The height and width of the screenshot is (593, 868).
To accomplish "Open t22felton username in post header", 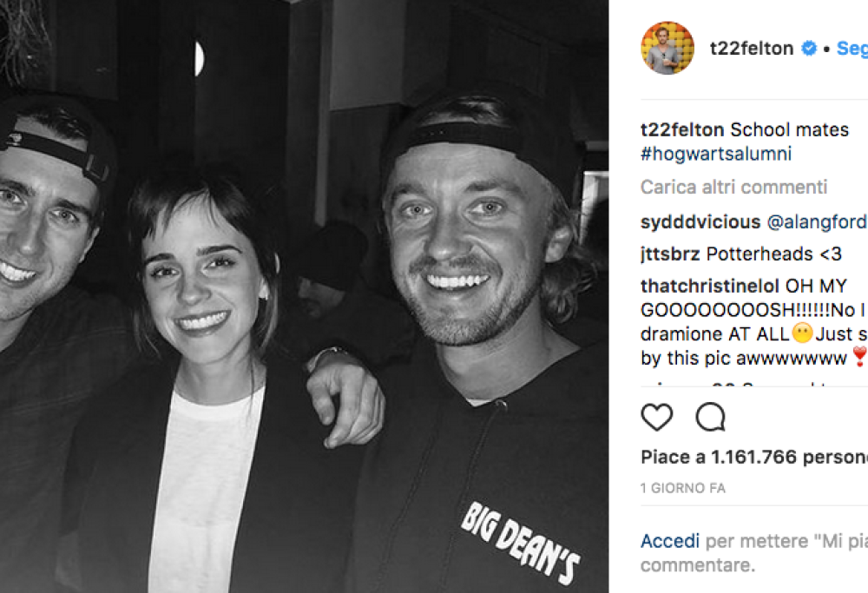I will click(751, 48).
